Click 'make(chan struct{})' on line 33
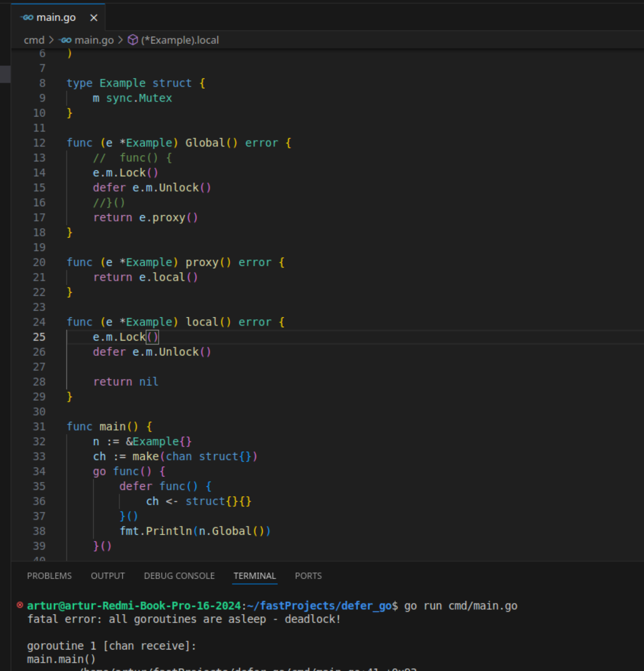644x671 pixels. (x=195, y=456)
